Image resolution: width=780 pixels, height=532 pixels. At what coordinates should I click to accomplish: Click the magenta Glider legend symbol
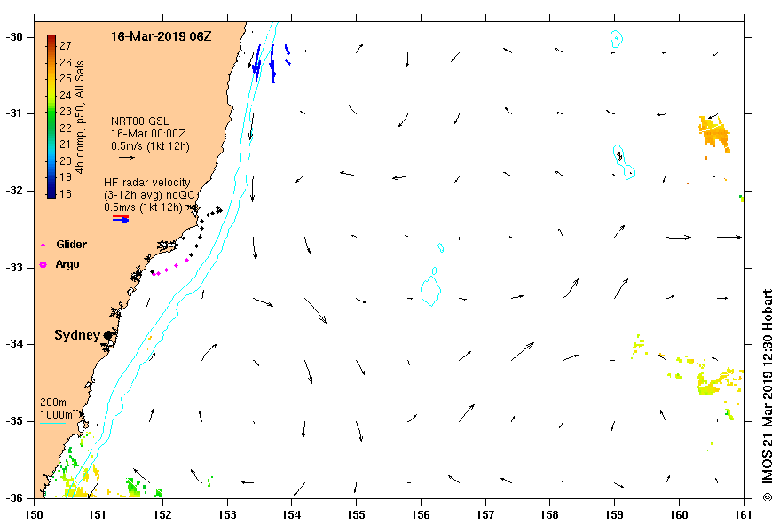coord(43,245)
